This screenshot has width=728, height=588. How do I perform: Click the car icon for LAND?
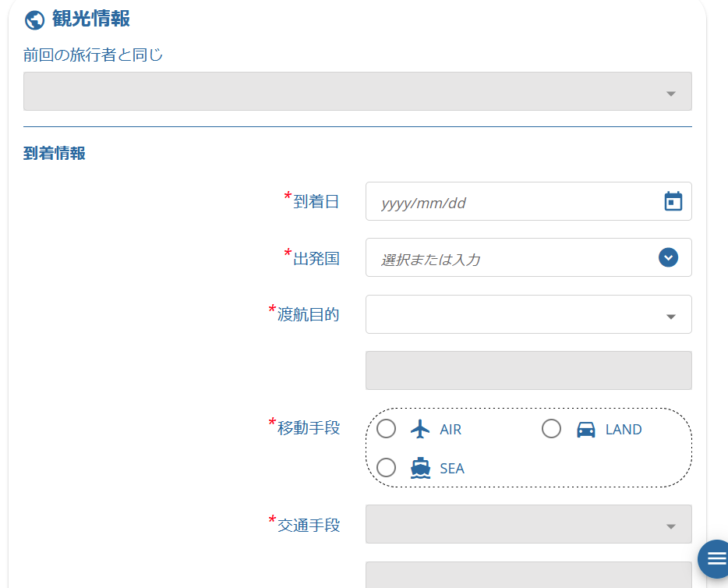click(x=585, y=429)
